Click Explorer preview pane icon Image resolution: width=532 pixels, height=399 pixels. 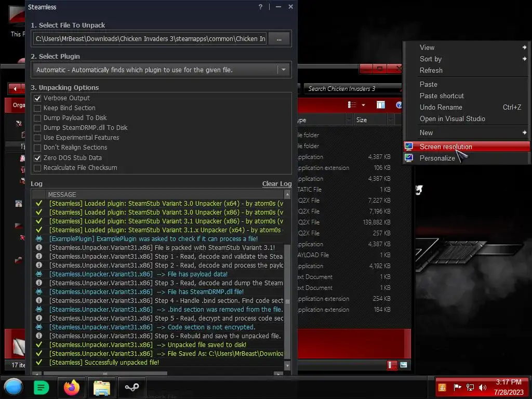coord(381,105)
